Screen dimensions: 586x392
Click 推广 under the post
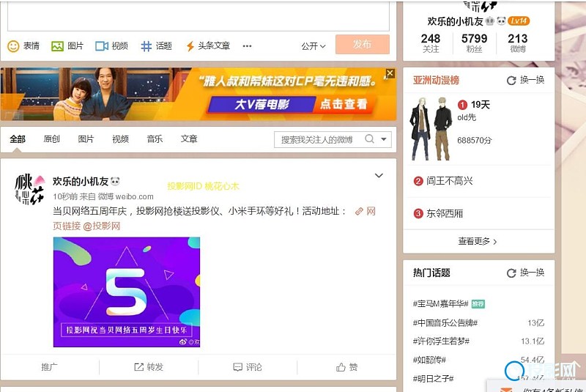pyautogui.click(x=49, y=367)
